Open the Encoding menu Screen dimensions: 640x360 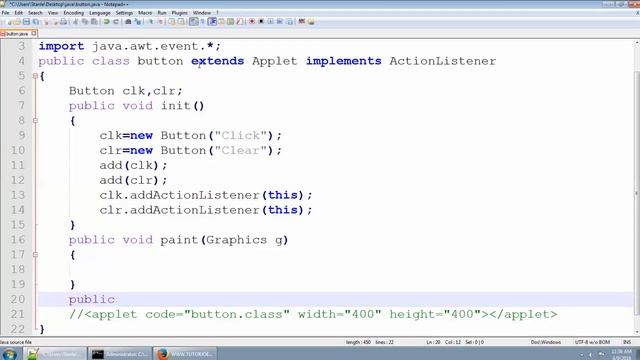(73, 13)
